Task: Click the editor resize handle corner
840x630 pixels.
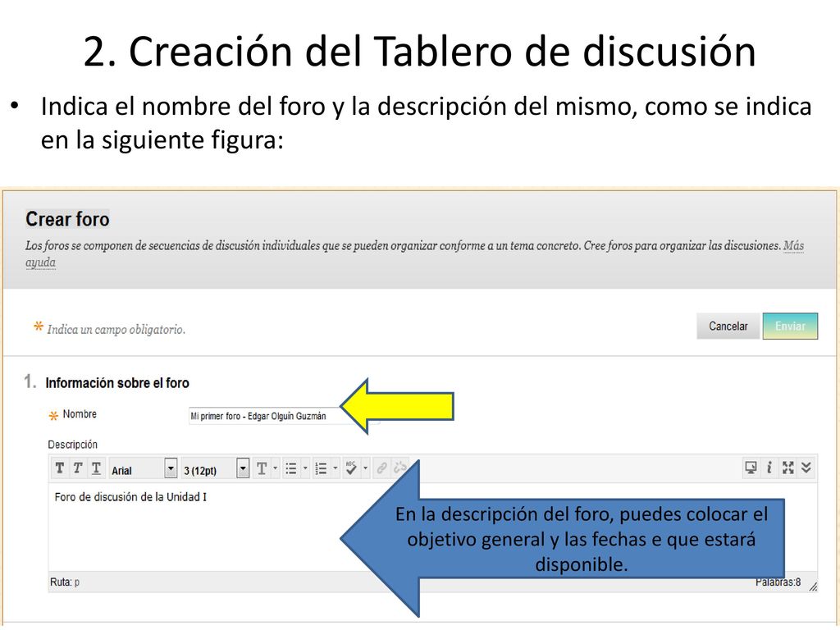Action: click(813, 587)
